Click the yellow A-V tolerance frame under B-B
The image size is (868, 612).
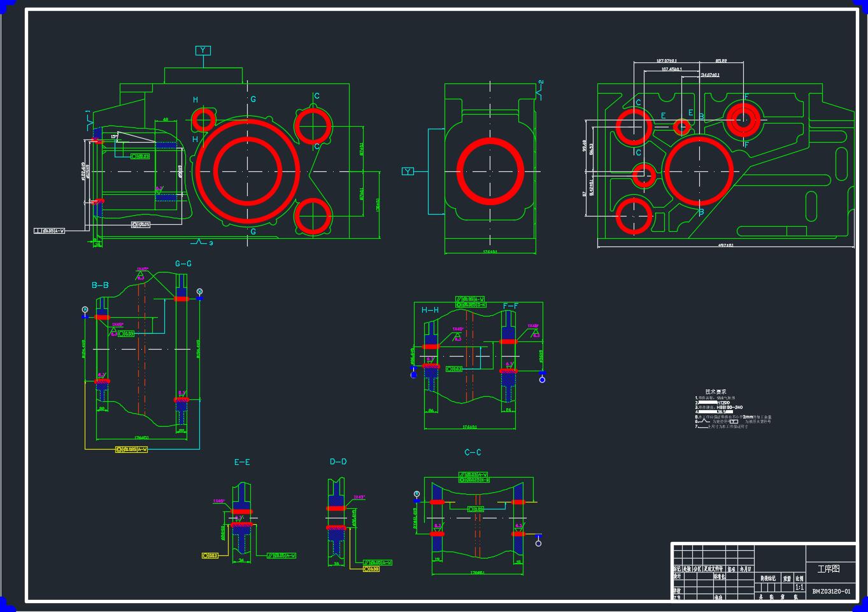(132, 450)
